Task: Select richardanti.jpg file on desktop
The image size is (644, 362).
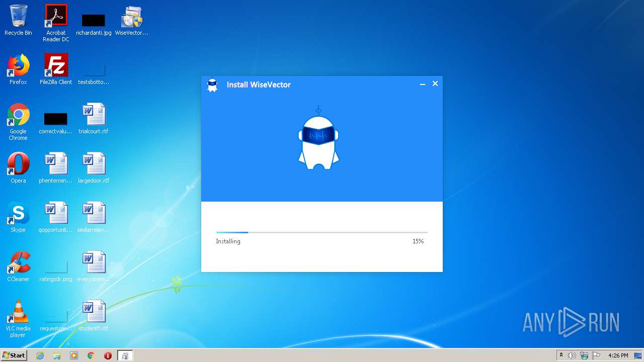Action: [x=94, y=24]
